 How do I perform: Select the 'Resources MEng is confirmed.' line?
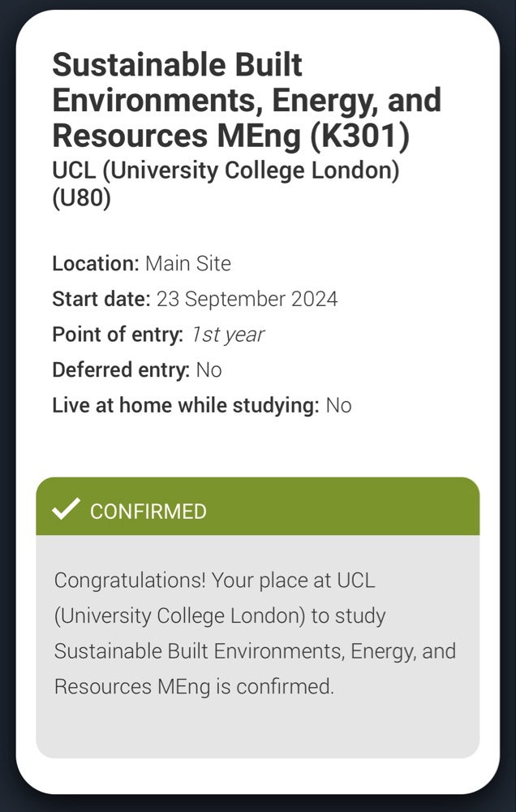pyautogui.click(x=194, y=687)
